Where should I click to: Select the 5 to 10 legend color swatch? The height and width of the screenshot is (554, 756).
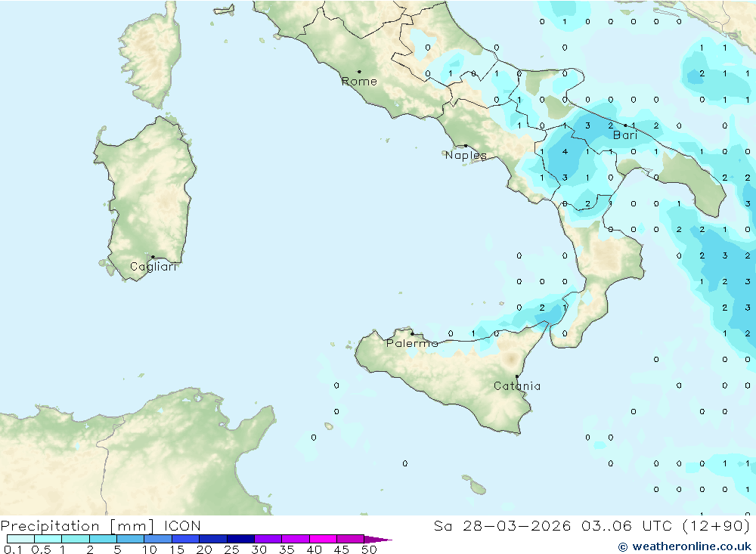(131, 539)
